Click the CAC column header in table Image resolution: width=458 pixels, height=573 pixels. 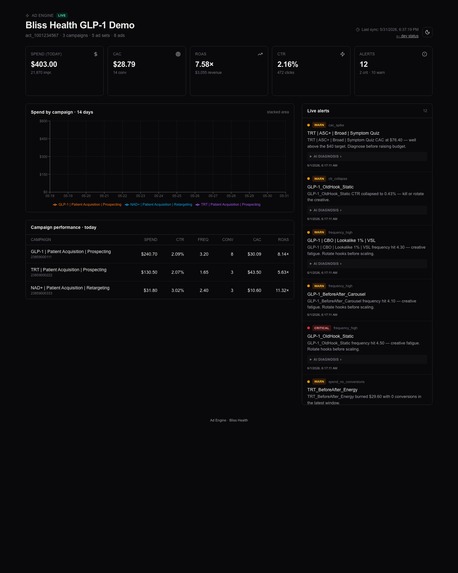coord(257,240)
